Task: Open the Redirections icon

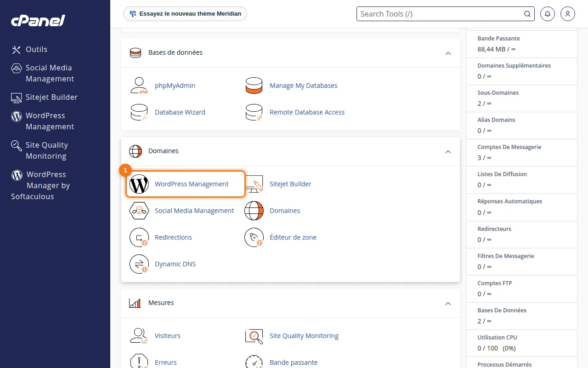Action: point(139,237)
